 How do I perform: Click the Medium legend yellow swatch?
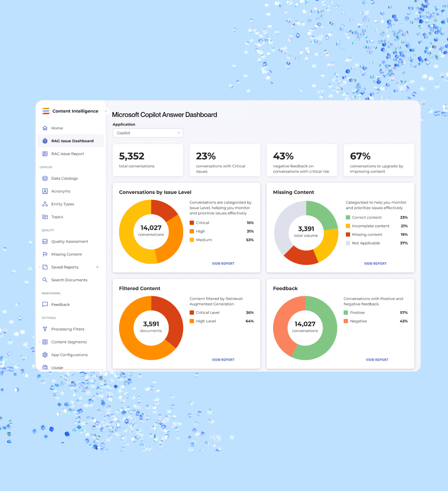[x=192, y=240]
